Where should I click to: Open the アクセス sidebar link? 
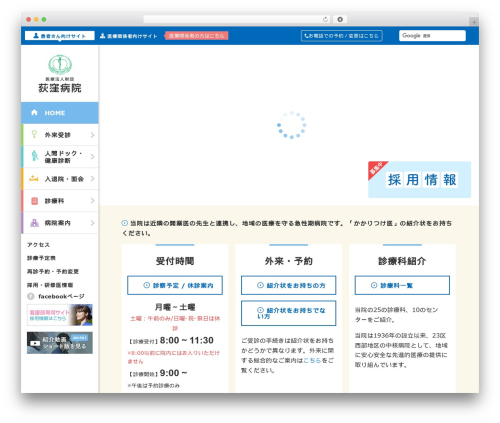coord(38,245)
